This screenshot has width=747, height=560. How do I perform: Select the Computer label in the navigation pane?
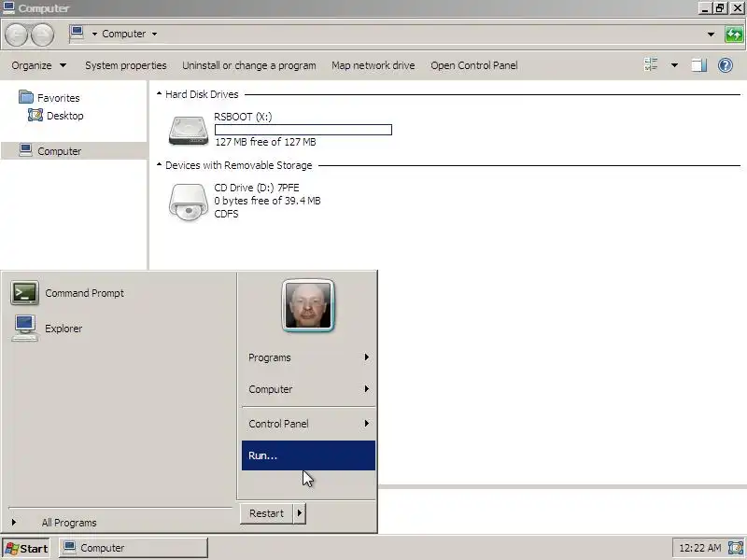tap(60, 151)
